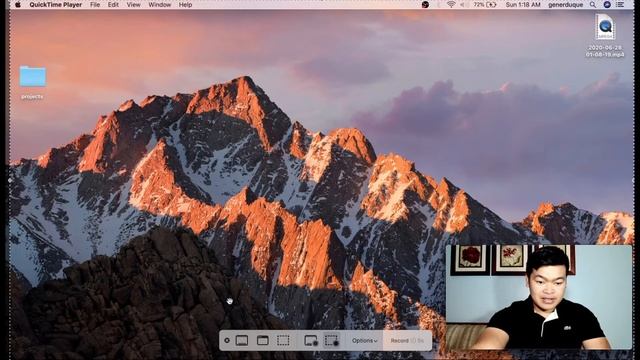Open the Edit menu
Image resolution: width=640 pixels, height=360 pixels.
click(x=113, y=5)
